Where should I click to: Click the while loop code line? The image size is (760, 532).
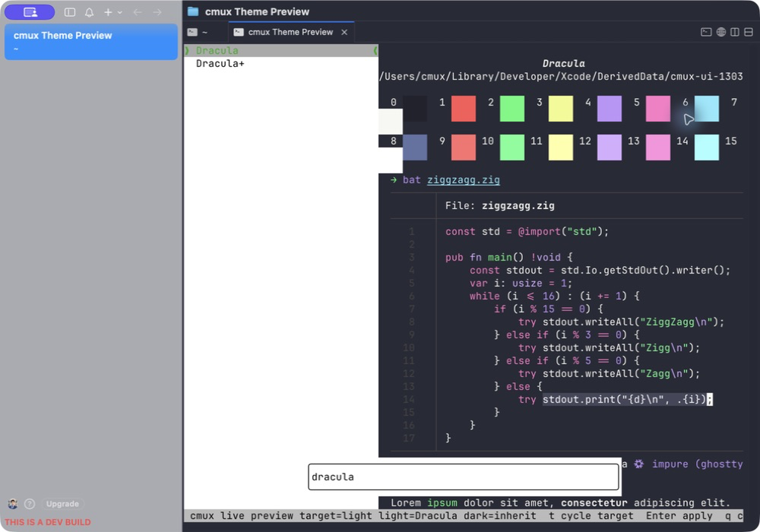[555, 296]
